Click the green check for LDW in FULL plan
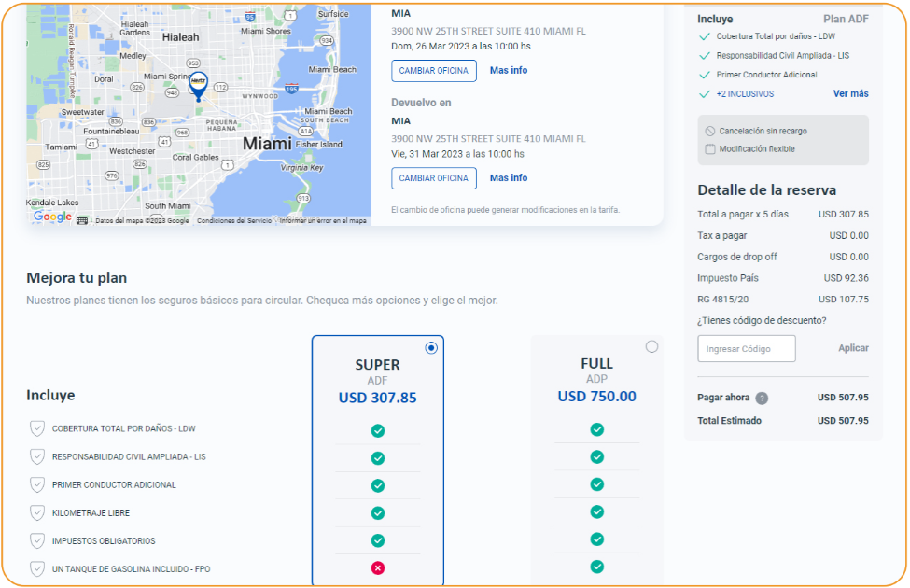 (596, 429)
